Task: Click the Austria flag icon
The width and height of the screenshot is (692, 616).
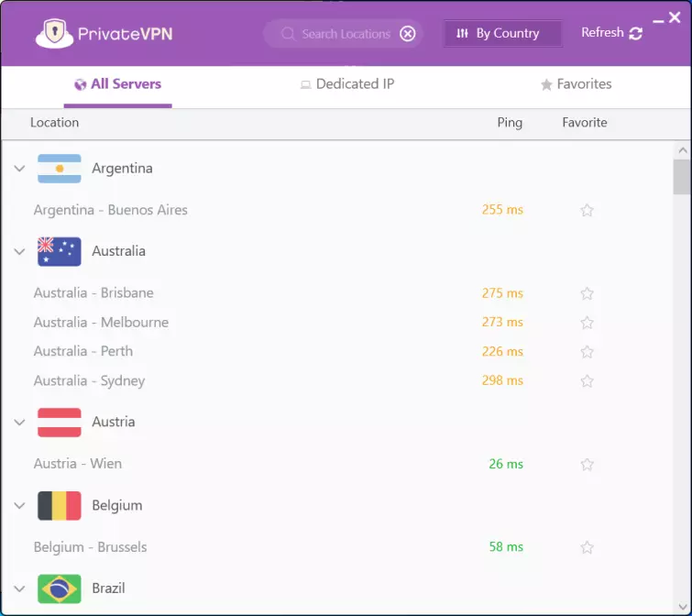Action: pos(60,422)
